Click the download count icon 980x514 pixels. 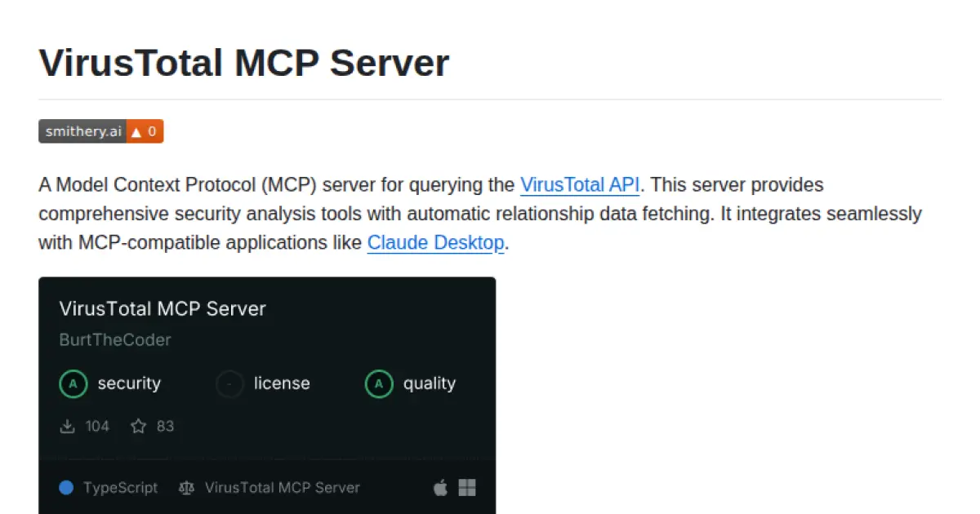68,426
